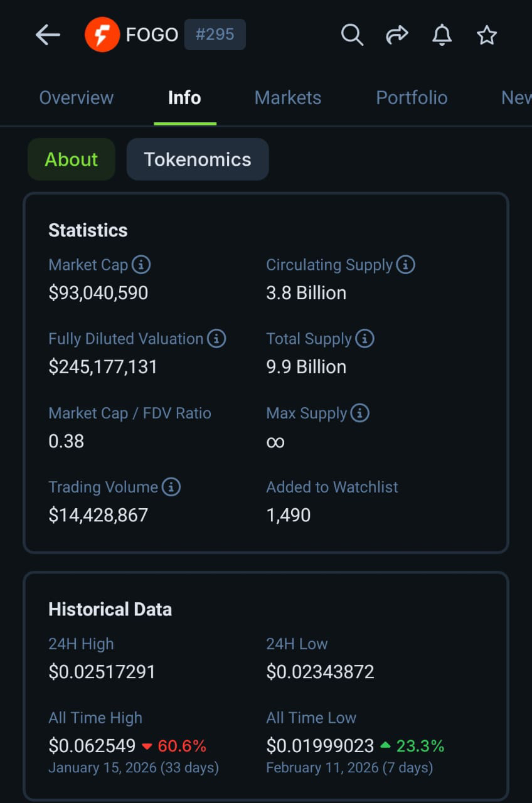This screenshot has height=803, width=532.
Task: Open search with magnifier icon
Action: 352,35
